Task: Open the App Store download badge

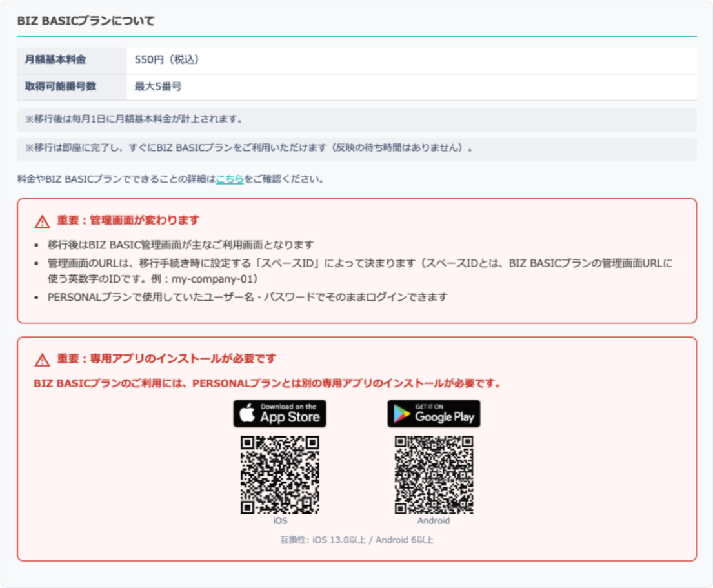Action: [x=279, y=414]
